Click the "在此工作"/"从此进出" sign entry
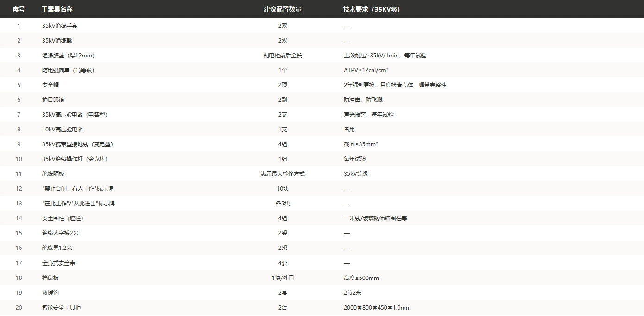 [x=77, y=204]
